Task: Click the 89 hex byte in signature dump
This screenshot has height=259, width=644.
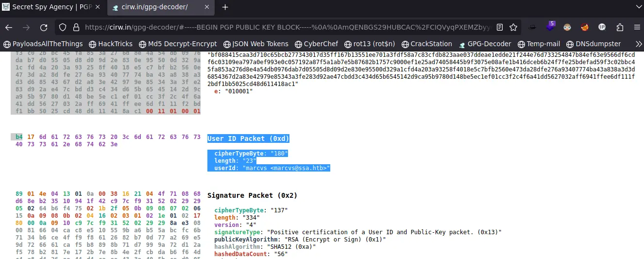Action: [x=19, y=193]
